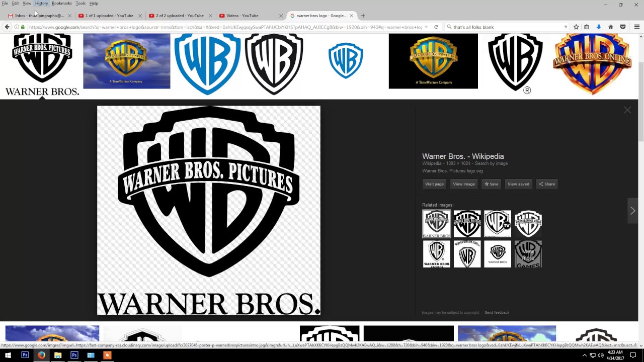Share the image with the Share button
Image resolution: width=644 pixels, height=362 pixels.
click(x=547, y=184)
